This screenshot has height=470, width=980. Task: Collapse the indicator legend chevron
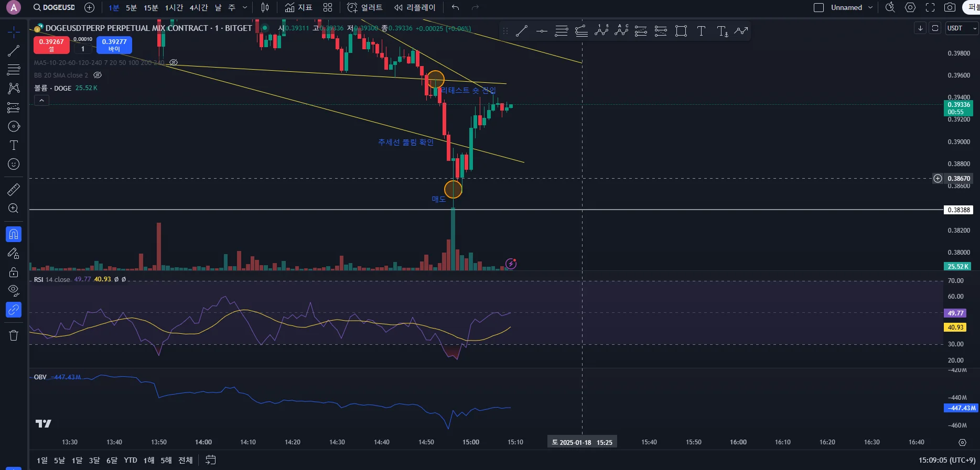pyautogui.click(x=41, y=100)
